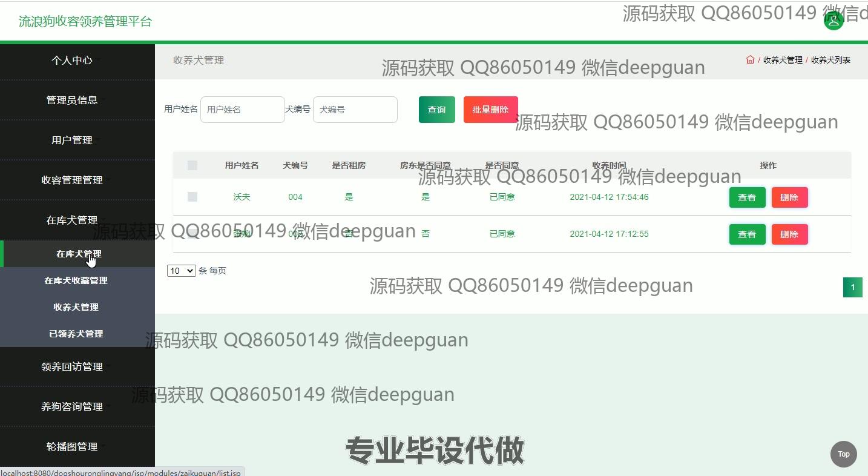Click 删除 for the 17:12:55 row
Viewport: 868px width, 476px height.
pyautogui.click(x=789, y=234)
